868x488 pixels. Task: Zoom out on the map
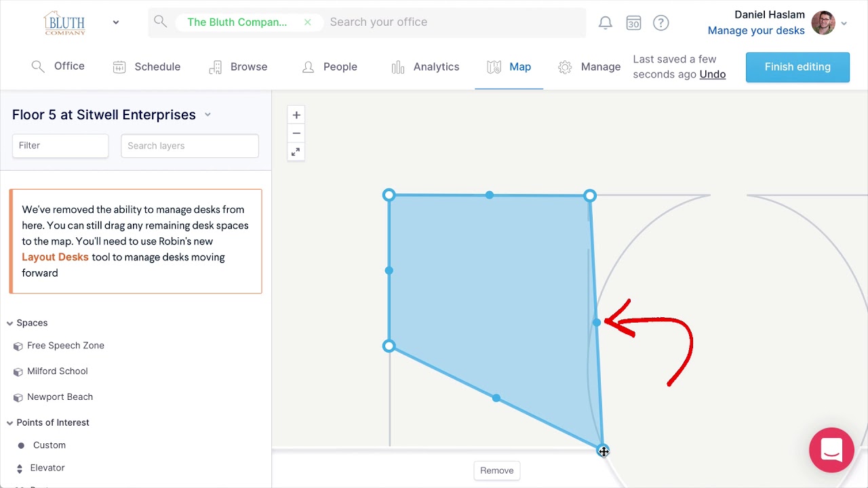tap(296, 134)
